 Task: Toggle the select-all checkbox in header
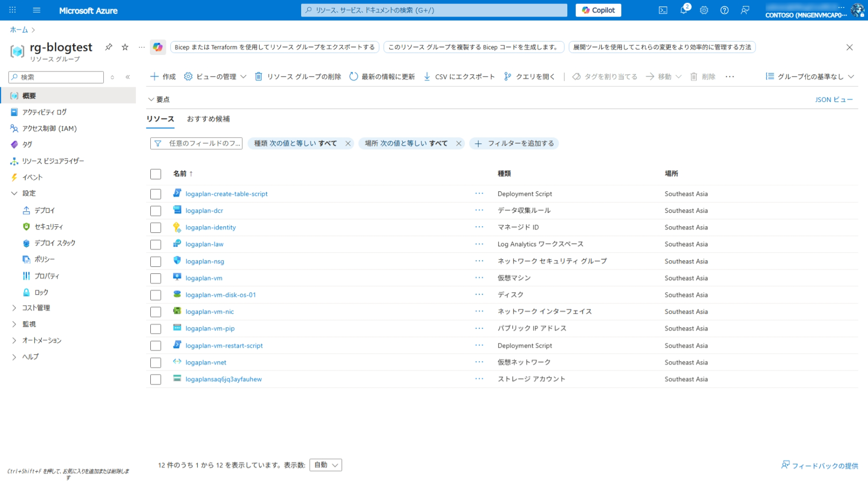point(156,174)
